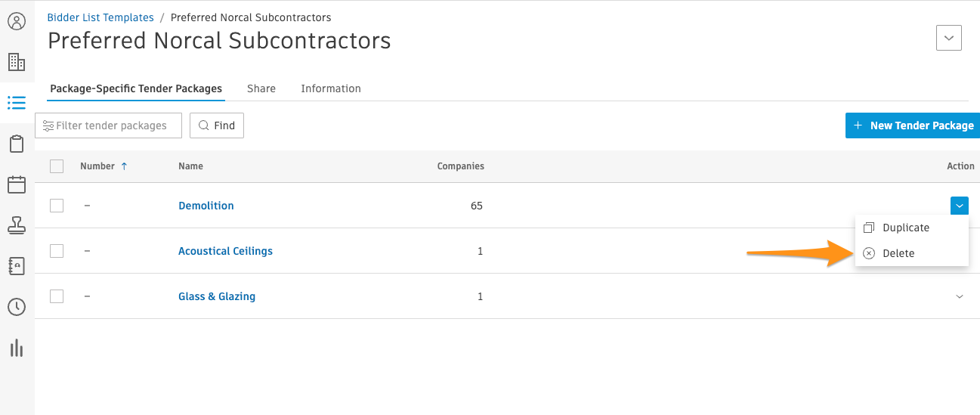Open the address book sidebar icon

(x=17, y=266)
